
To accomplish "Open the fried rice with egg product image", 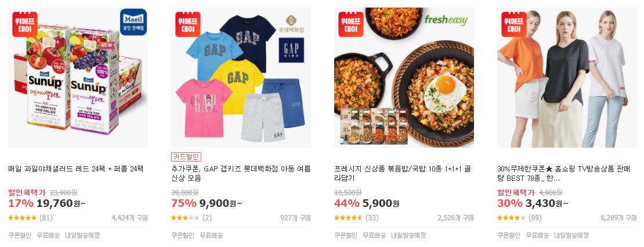I will [x=404, y=77].
